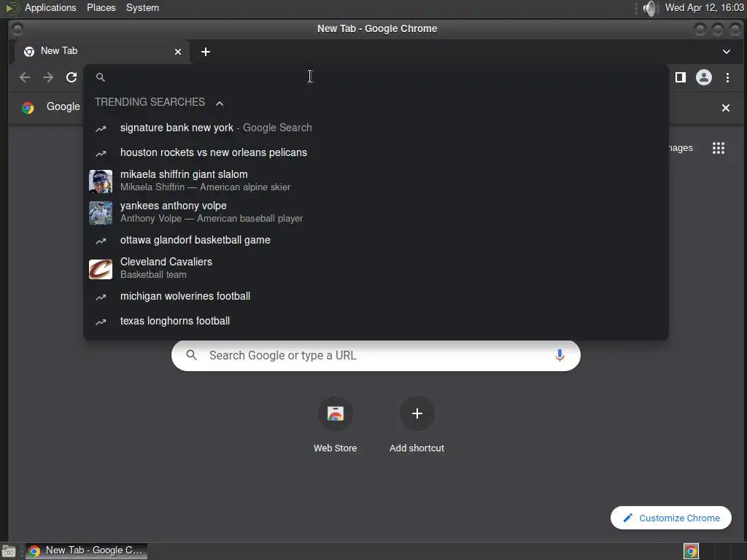This screenshot has height=560, width=747.
Task: Start voice search with the microphone icon
Action: [560, 355]
